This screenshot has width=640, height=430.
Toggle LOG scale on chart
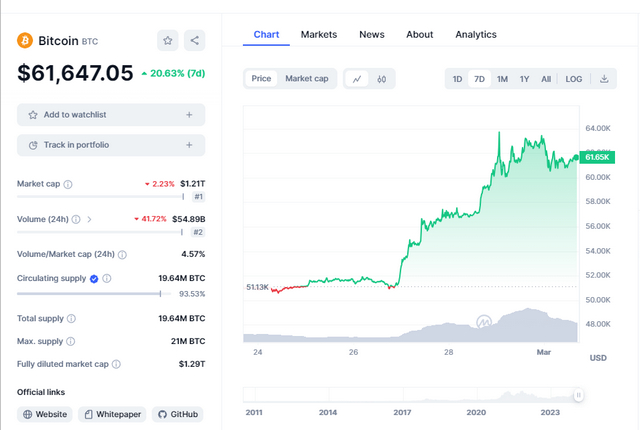click(573, 79)
